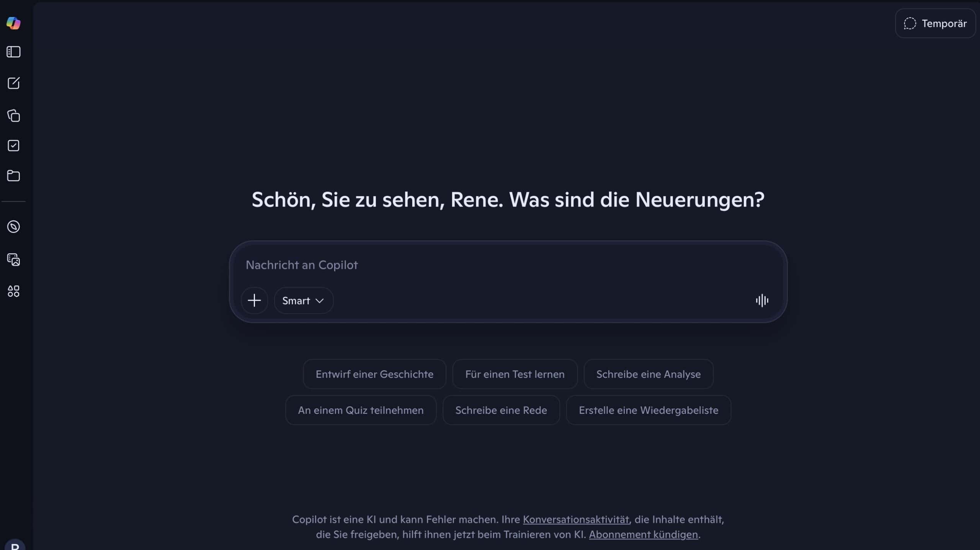This screenshot has height=550, width=980.
Task: Toggle the sidebar panel icon
Action: [x=13, y=52]
